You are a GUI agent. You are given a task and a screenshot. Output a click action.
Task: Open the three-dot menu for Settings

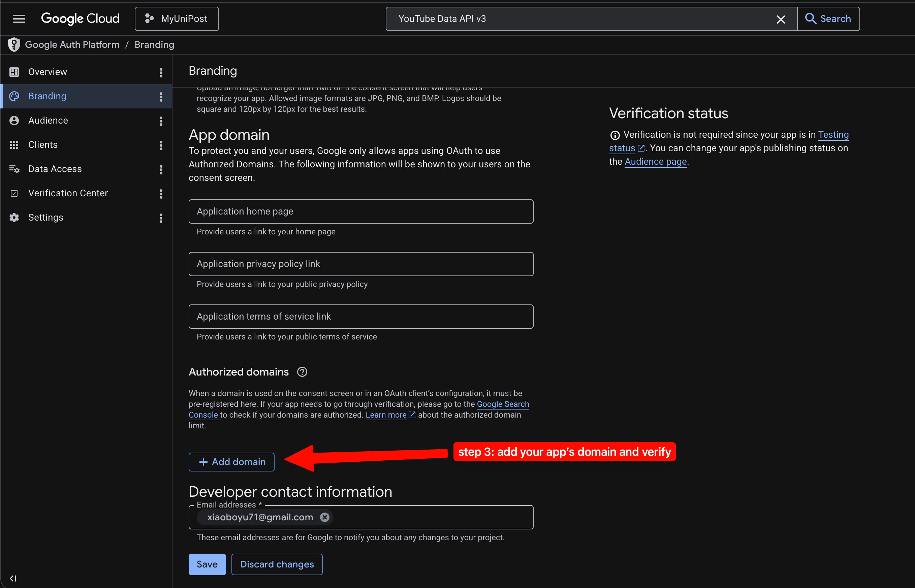[161, 218]
